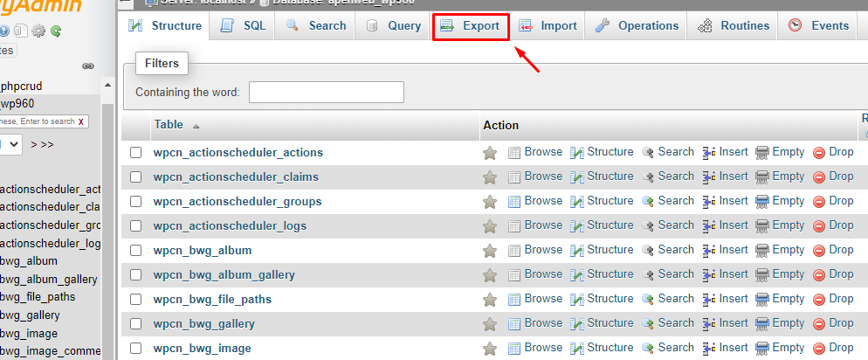Star wpcn_actionscheduler_claims as favorite
868x360 pixels.
click(490, 177)
